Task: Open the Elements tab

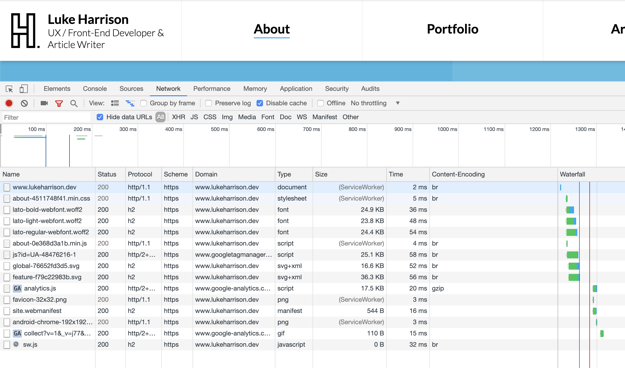Action: (57, 89)
